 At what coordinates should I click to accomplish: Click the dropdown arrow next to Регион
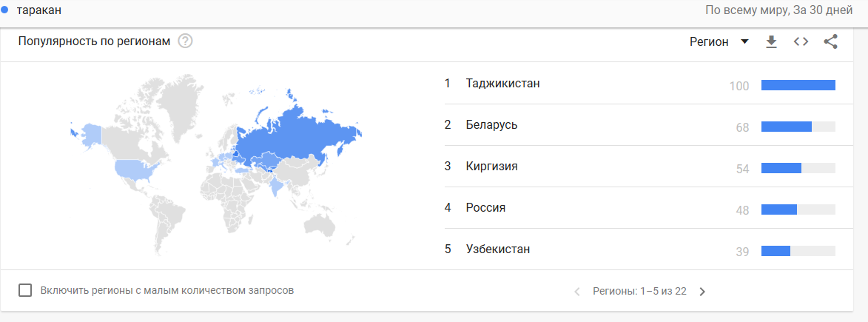[744, 41]
